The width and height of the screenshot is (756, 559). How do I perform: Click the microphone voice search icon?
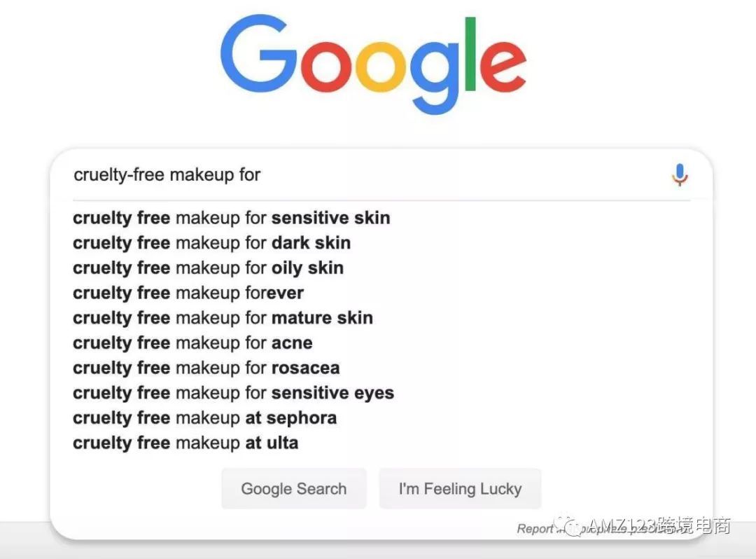tap(679, 174)
